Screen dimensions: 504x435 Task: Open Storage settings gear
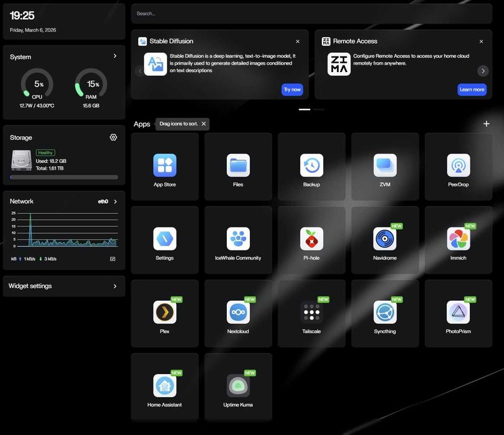[113, 137]
